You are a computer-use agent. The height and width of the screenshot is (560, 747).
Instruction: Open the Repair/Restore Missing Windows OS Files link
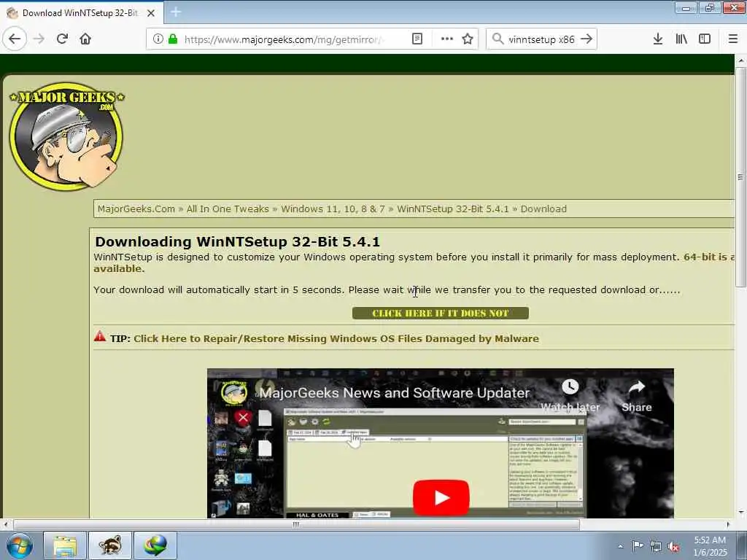[336, 338]
